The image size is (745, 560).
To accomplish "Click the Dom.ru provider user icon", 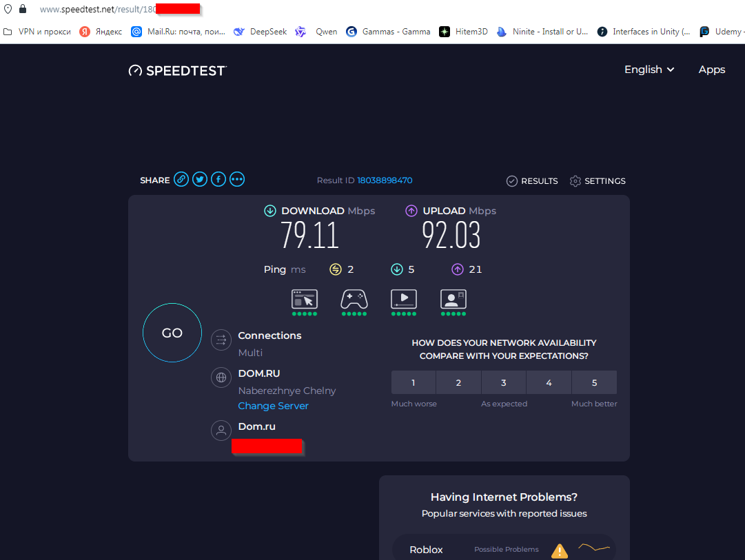I will (221, 431).
